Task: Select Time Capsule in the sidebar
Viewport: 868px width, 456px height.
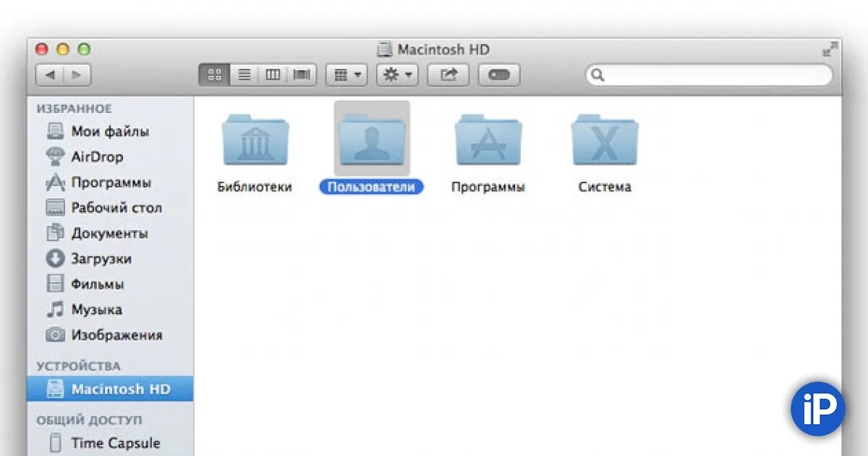Action: click(110, 443)
